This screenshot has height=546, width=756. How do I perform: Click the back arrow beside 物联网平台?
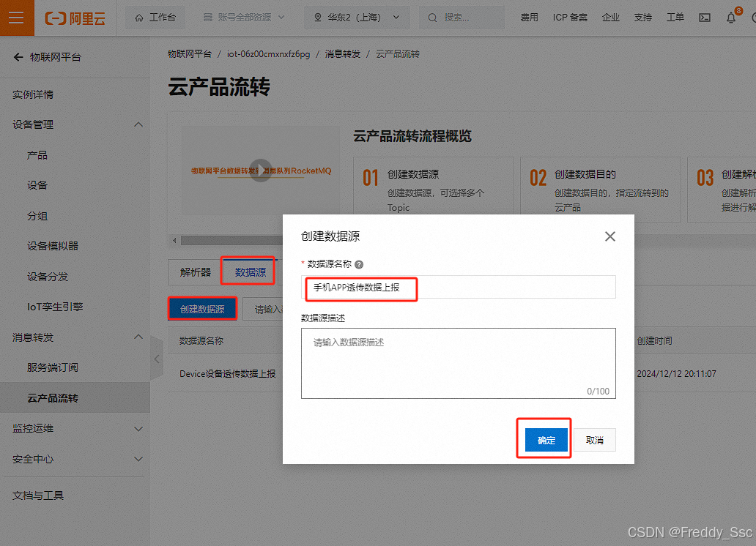tap(18, 57)
